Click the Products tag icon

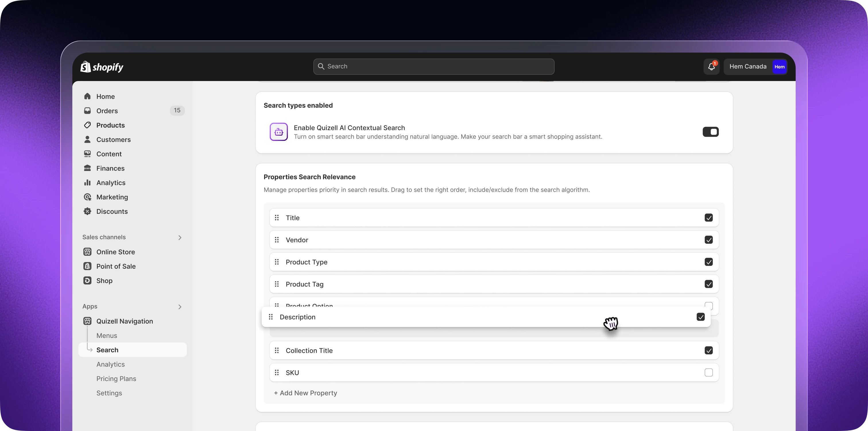[88, 125]
